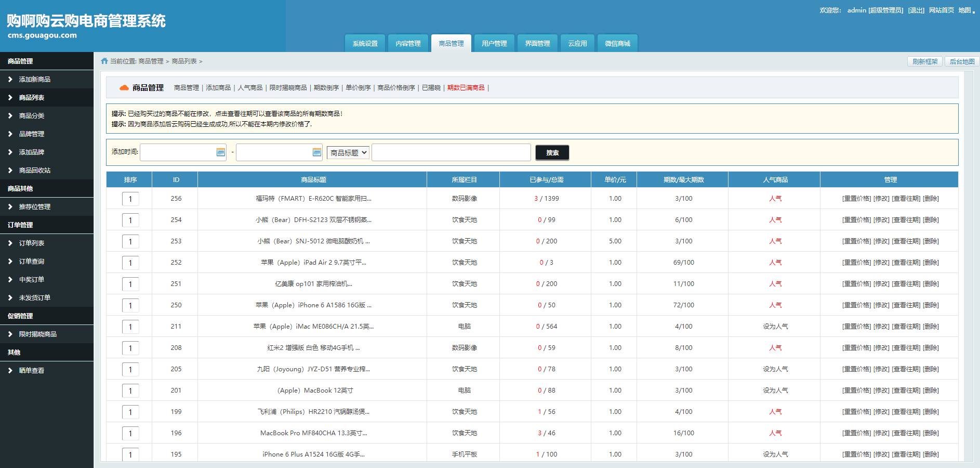The width and height of the screenshot is (980, 468).
Task: Click the 限时揭晓商品 sub-navigation link
Action: point(288,88)
